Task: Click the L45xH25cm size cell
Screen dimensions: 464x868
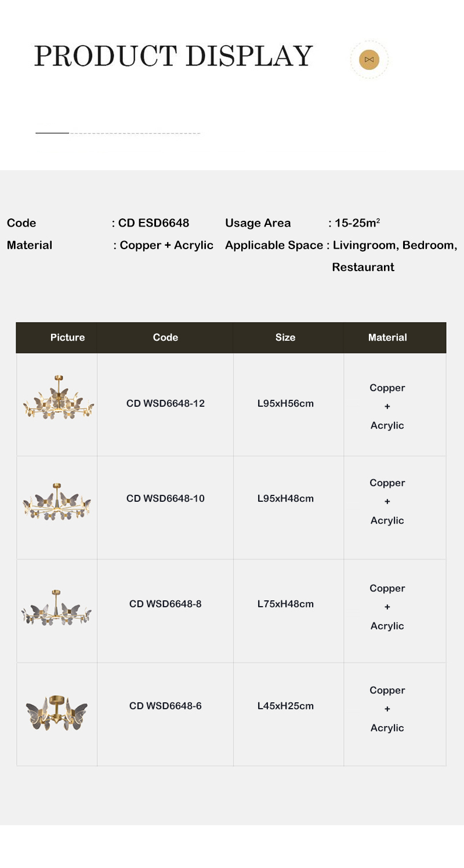Action: pyautogui.click(x=285, y=706)
